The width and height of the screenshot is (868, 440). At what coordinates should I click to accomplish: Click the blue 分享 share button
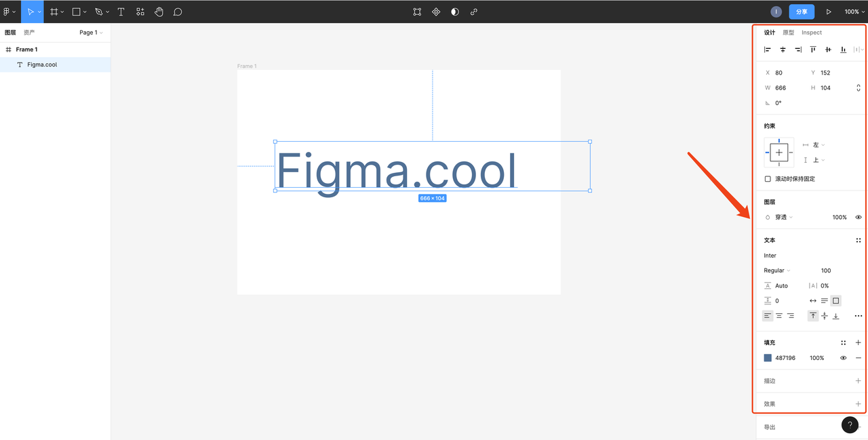[802, 12]
